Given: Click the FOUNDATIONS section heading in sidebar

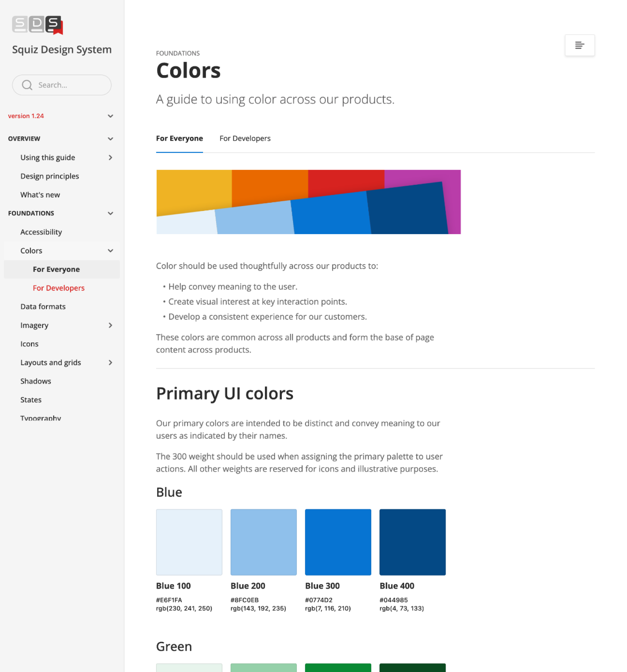Looking at the screenshot, I should tap(31, 214).
